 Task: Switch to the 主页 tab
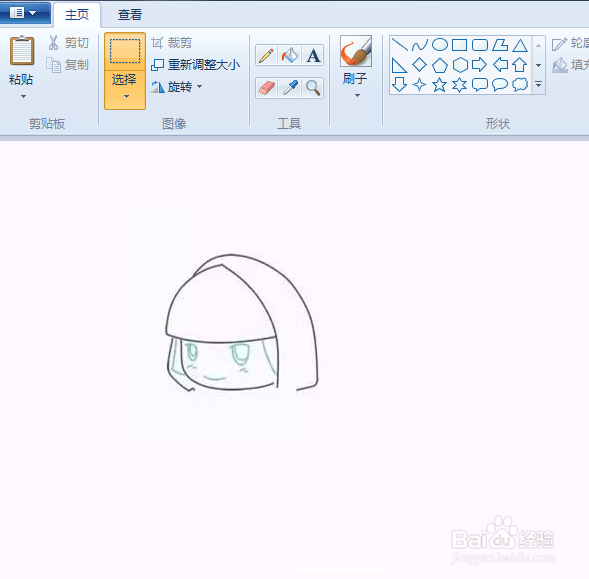77,15
